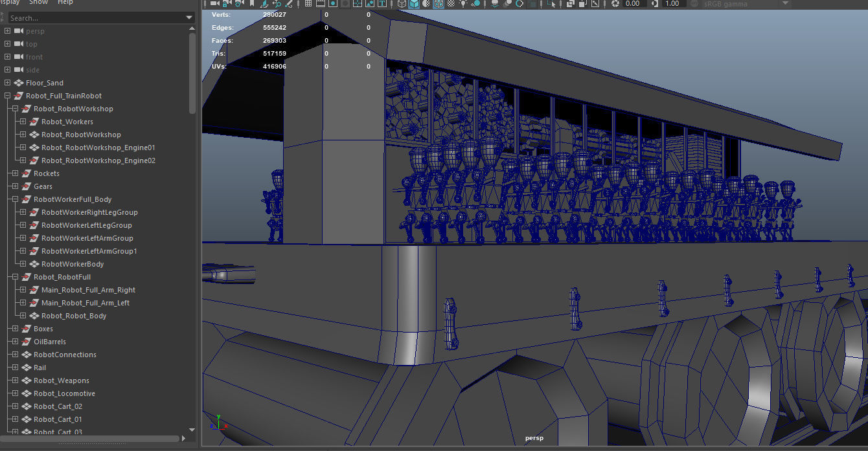
Task: Click the persp camera label in viewport
Action: [x=534, y=439]
